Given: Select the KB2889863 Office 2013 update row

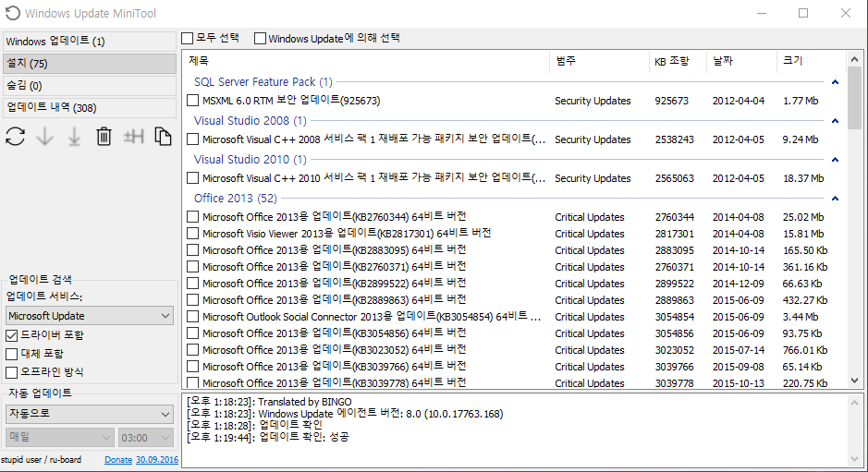Looking at the screenshot, I should 515,300.
